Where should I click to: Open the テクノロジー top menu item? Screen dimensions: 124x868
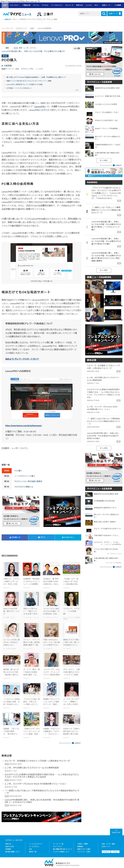15,5
